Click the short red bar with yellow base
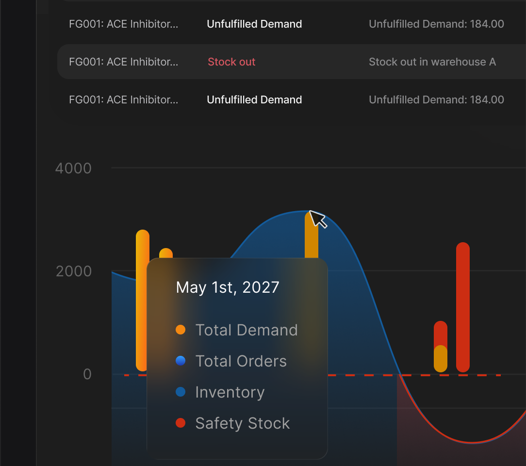This screenshot has width=526, height=466. pos(440,347)
